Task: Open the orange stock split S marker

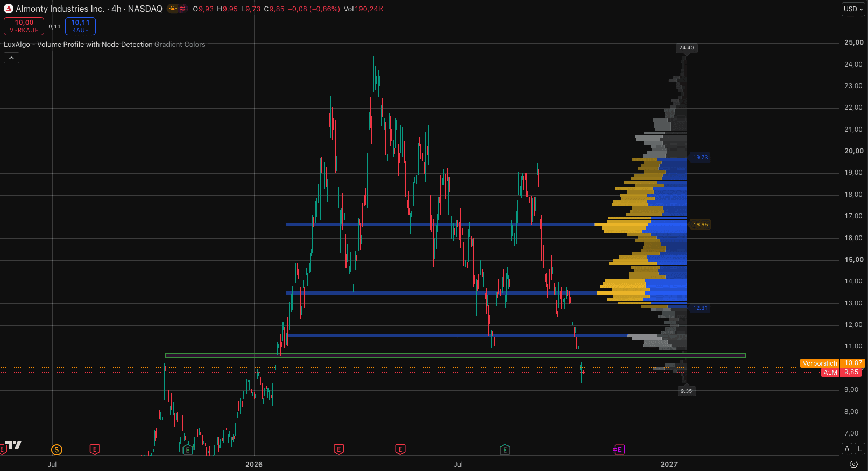Action: [x=57, y=449]
